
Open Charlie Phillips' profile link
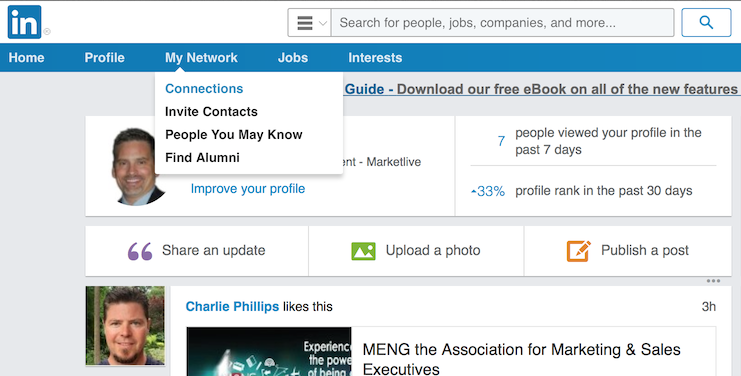232,307
